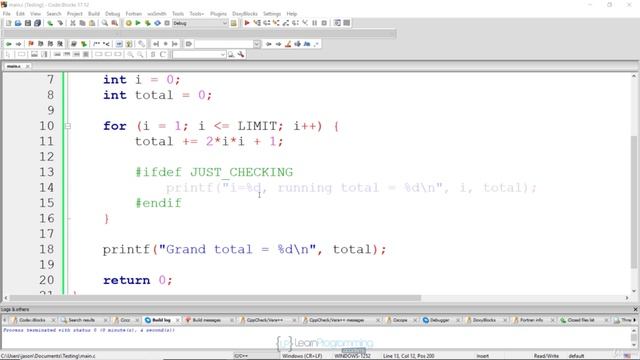Image resolution: width=640 pixels, height=360 pixels.
Task: Click the Stop debugger icon
Action: (x=324, y=23)
